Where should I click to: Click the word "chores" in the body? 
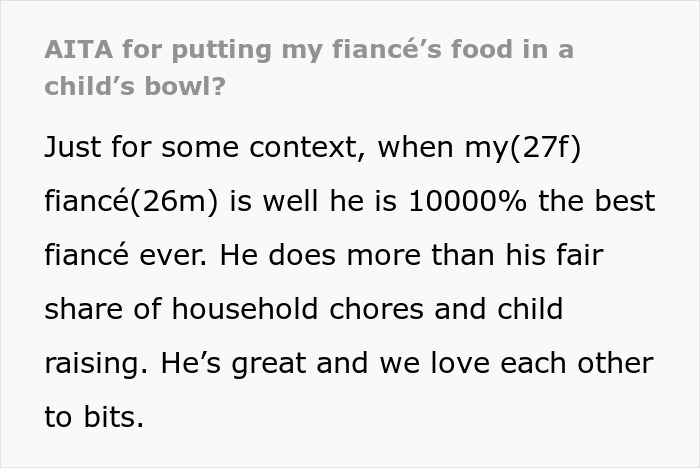pos(376,309)
